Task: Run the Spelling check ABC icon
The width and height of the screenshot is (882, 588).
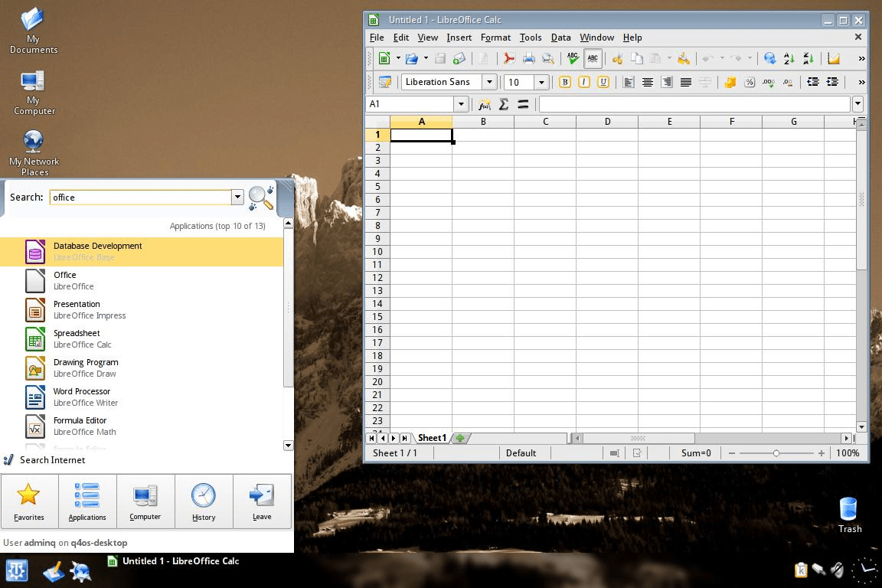Action: point(573,58)
